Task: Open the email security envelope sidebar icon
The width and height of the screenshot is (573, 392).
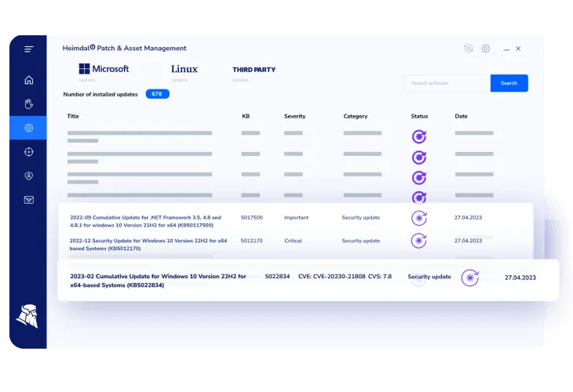Action: (29, 200)
